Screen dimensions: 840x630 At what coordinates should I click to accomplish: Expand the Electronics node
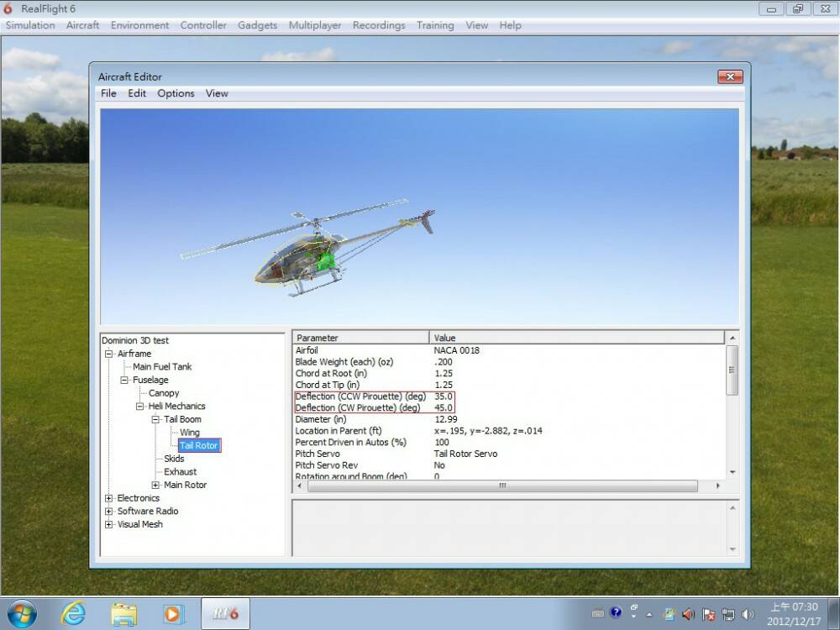(108, 498)
